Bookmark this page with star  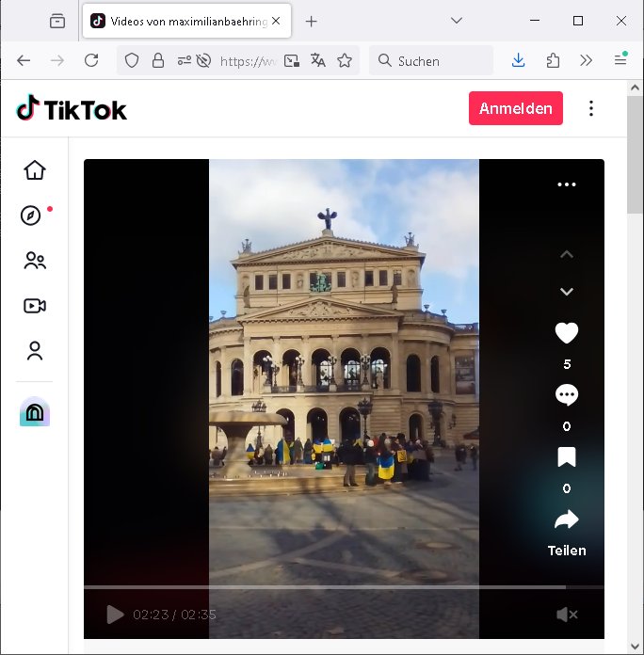tap(345, 60)
